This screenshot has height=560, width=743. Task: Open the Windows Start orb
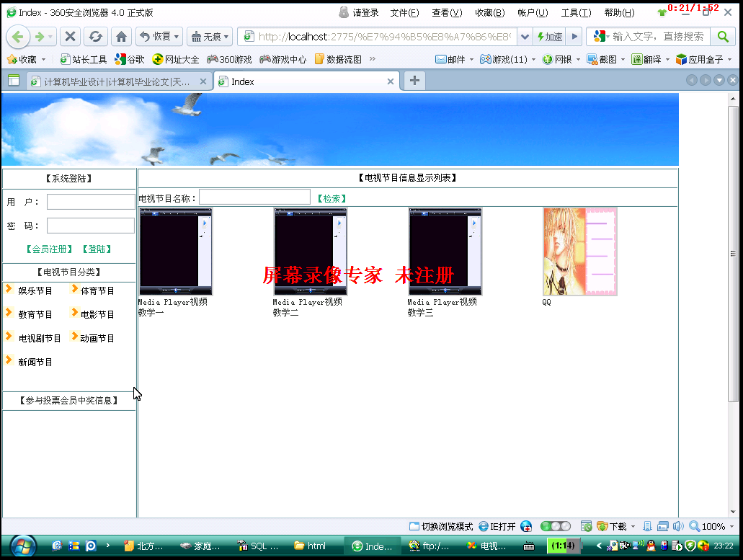(23, 546)
